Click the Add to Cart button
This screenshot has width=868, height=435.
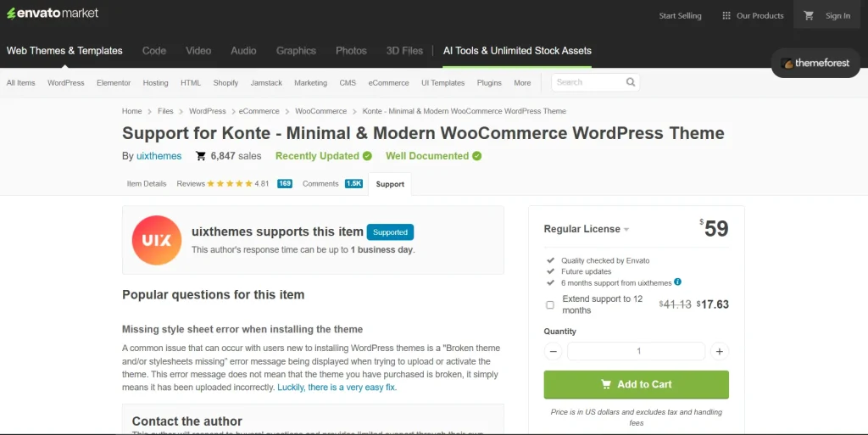tap(636, 385)
